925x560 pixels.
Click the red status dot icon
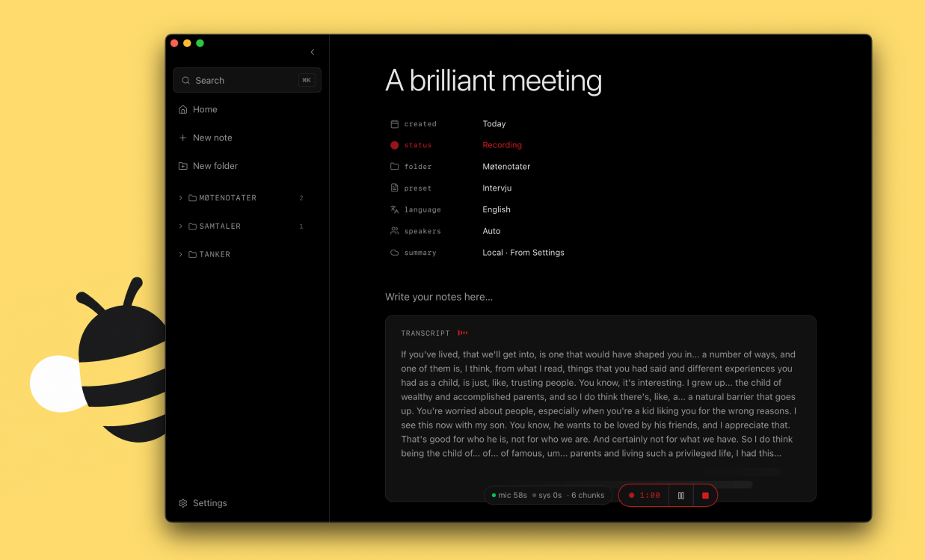click(x=395, y=145)
